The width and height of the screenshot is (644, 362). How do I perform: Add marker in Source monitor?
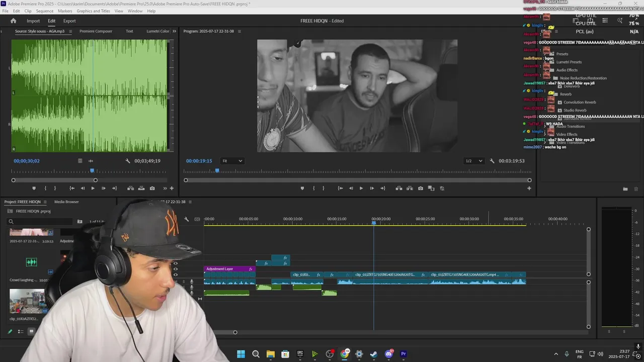pos(34,188)
